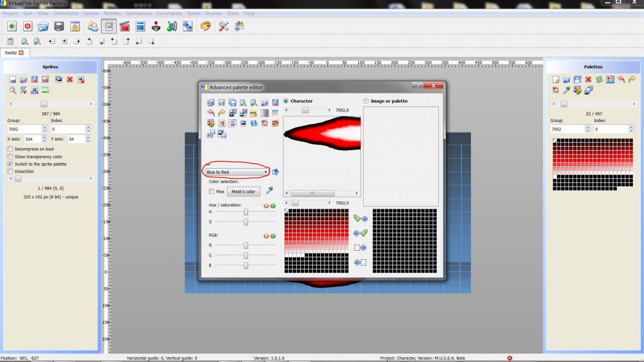Click the red minus Close project icon
The height and width of the screenshot is (362, 644).
click(27, 27)
